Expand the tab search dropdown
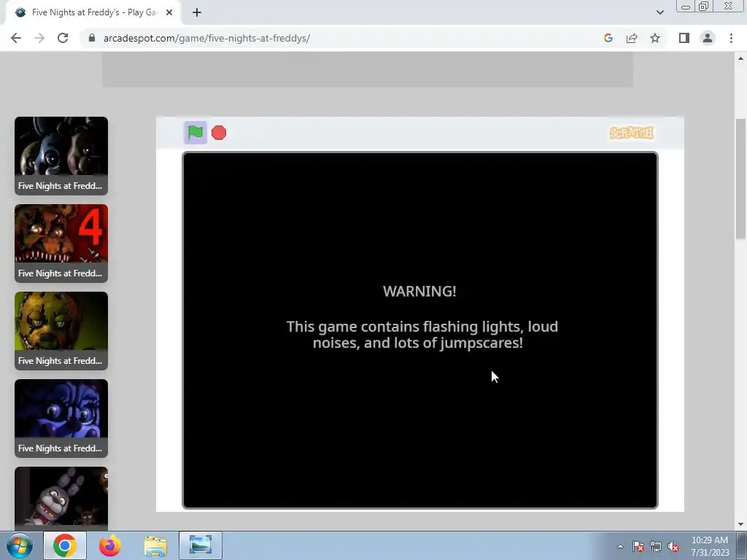The image size is (747, 560). coord(659,12)
